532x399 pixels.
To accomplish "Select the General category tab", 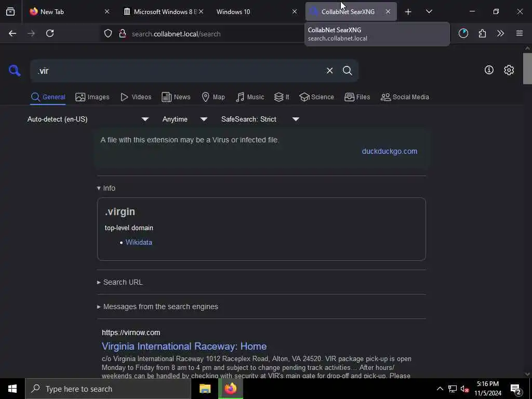I will (48, 97).
